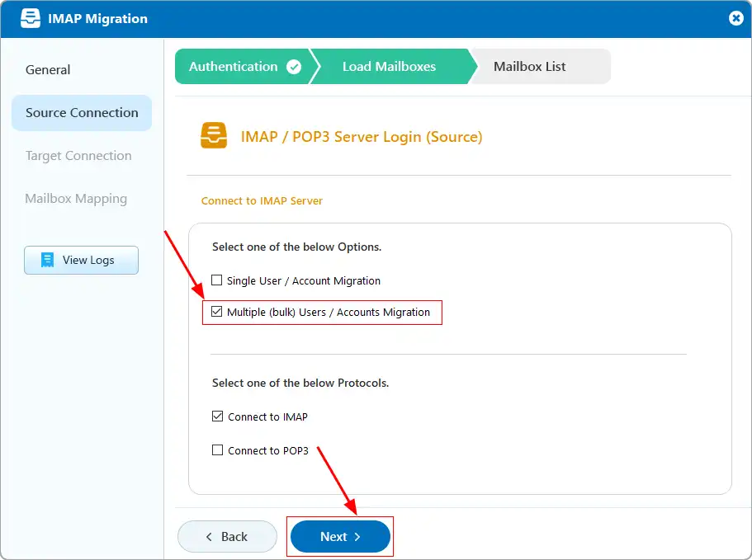Image resolution: width=752 pixels, height=560 pixels.
Task: Check Single User / Account Migration option
Action: point(217,280)
